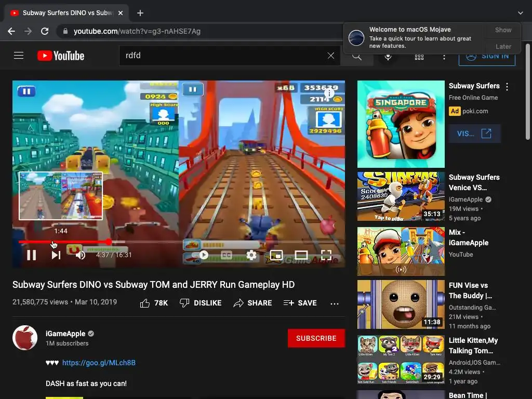Screen dimensions: 532x399
Task: Pause the video with the pause button
Action: click(x=32, y=255)
